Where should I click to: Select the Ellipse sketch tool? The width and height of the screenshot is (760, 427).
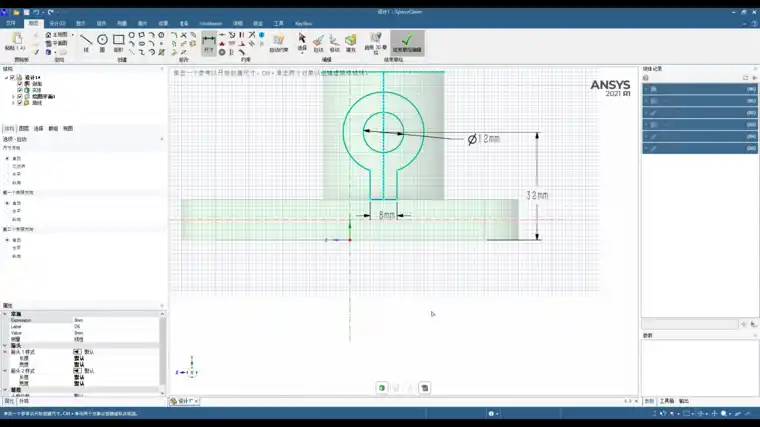[142, 44]
